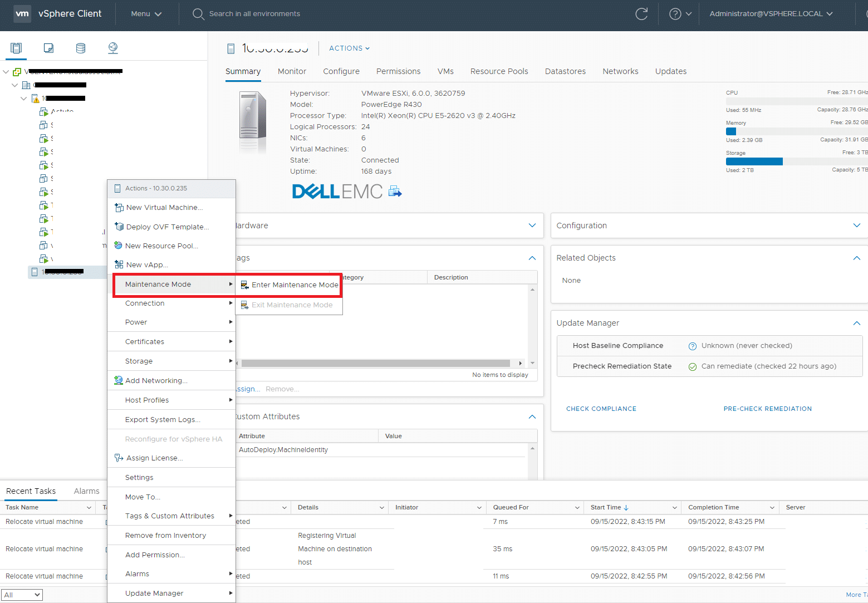Switch to the Datastores tab
This screenshot has height=603, width=868.
[565, 71]
